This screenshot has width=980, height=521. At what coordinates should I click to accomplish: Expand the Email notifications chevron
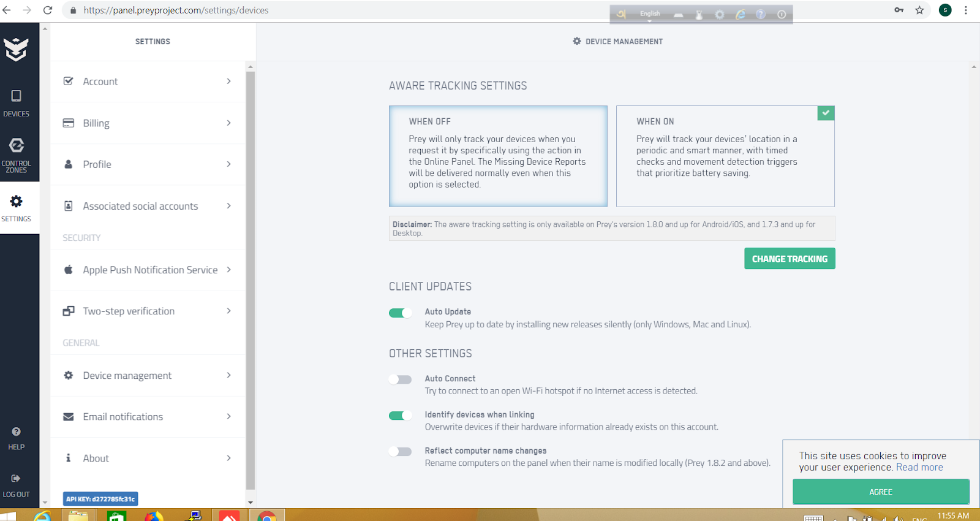(228, 416)
